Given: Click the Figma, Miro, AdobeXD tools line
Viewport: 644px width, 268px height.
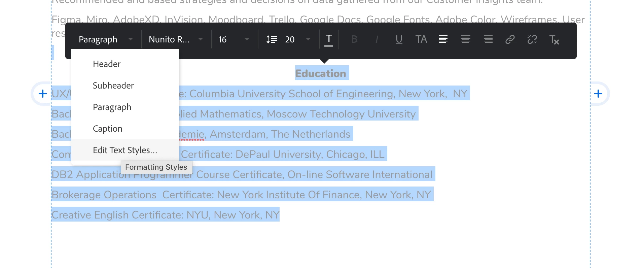Looking at the screenshot, I should [318, 19].
